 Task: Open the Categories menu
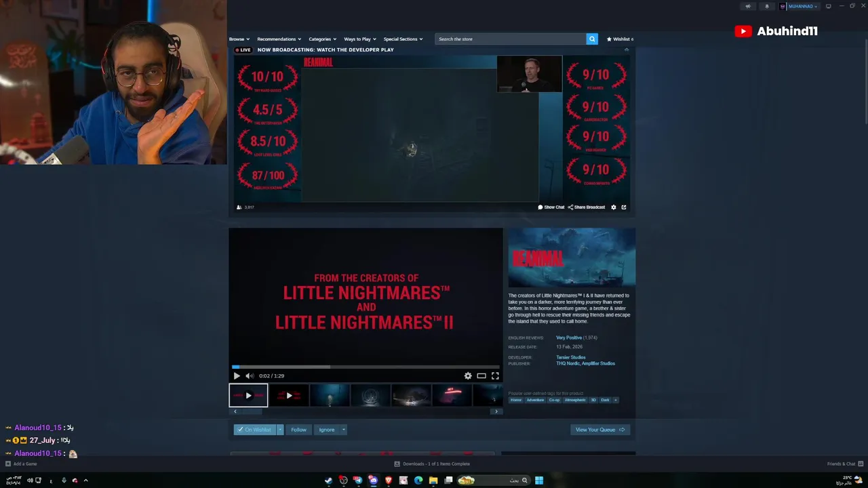323,39
